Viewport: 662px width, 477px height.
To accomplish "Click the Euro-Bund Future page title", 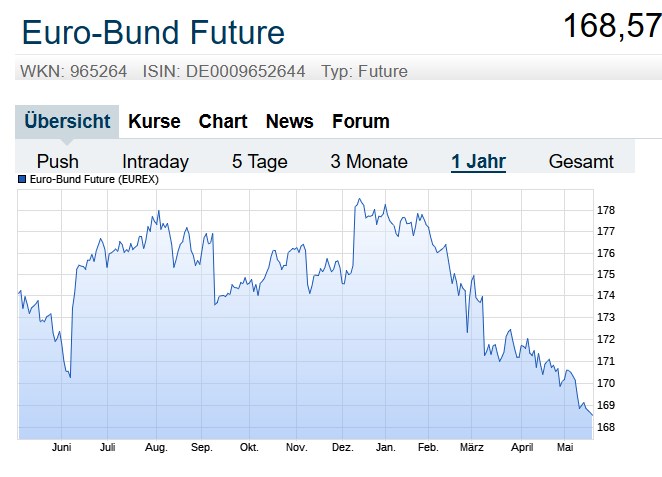I will pyautogui.click(x=153, y=32).
